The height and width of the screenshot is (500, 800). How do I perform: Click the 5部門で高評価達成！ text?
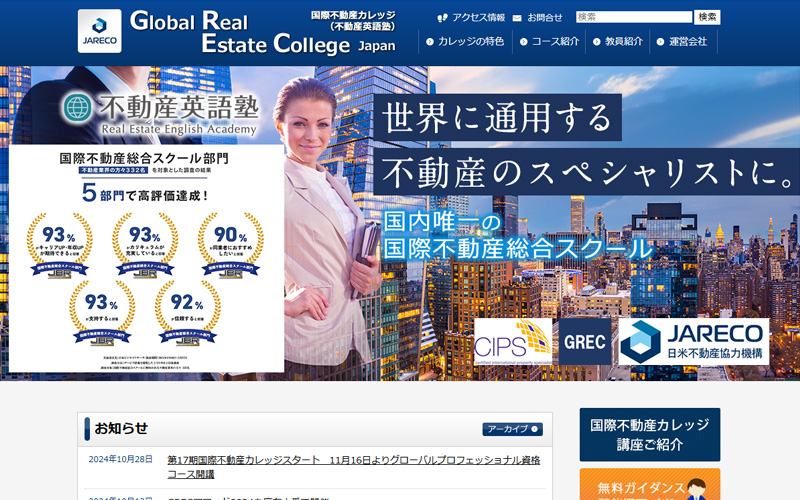tap(145, 193)
